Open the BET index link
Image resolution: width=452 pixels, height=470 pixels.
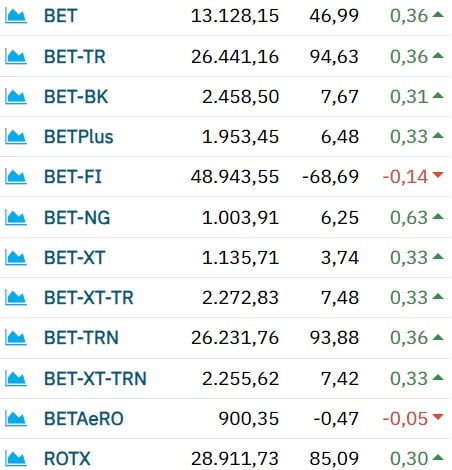pos(61,16)
